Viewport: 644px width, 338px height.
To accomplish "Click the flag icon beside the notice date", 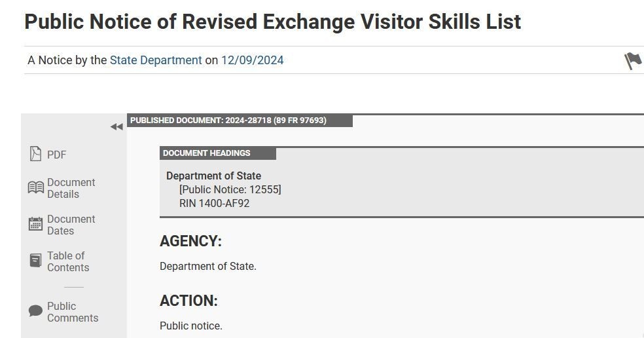I will click(632, 61).
